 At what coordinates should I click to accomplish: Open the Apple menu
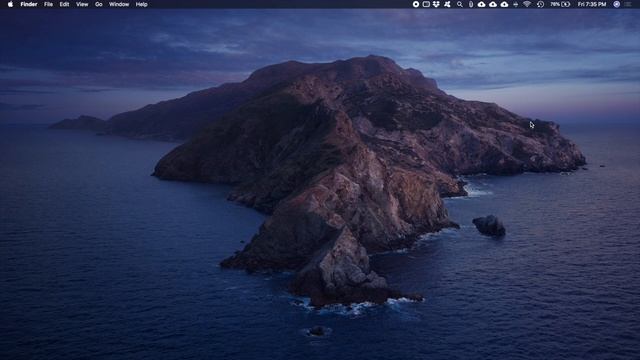[10, 4]
